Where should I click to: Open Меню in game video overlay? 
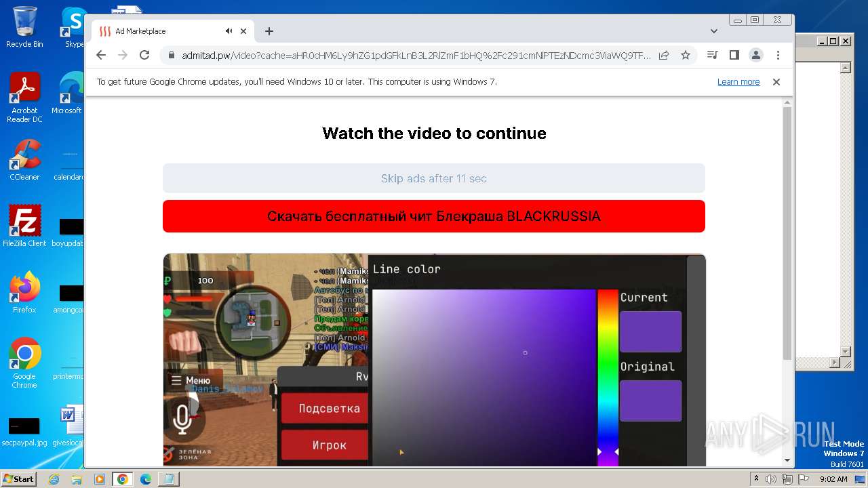191,381
